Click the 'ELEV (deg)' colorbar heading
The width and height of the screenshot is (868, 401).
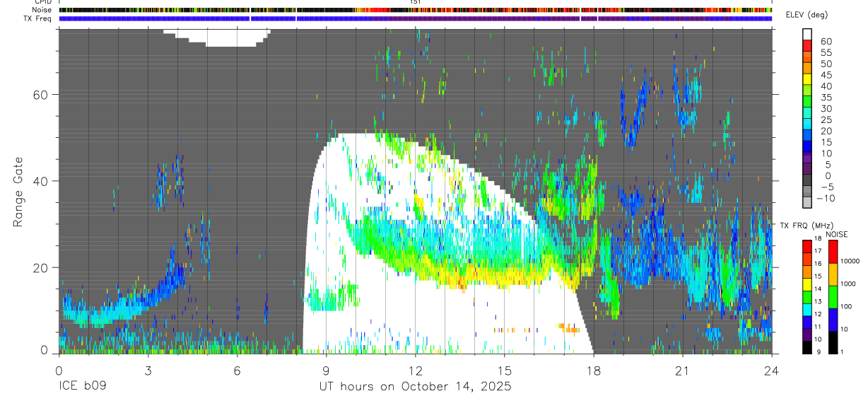pyautogui.click(x=807, y=15)
